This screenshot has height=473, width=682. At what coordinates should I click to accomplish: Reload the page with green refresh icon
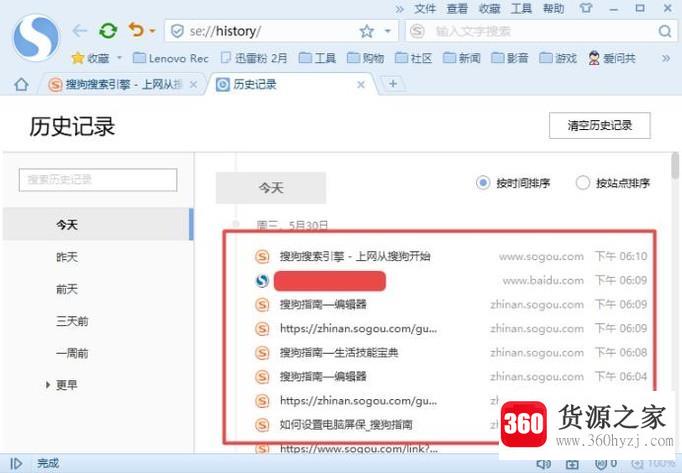point(108,31)
